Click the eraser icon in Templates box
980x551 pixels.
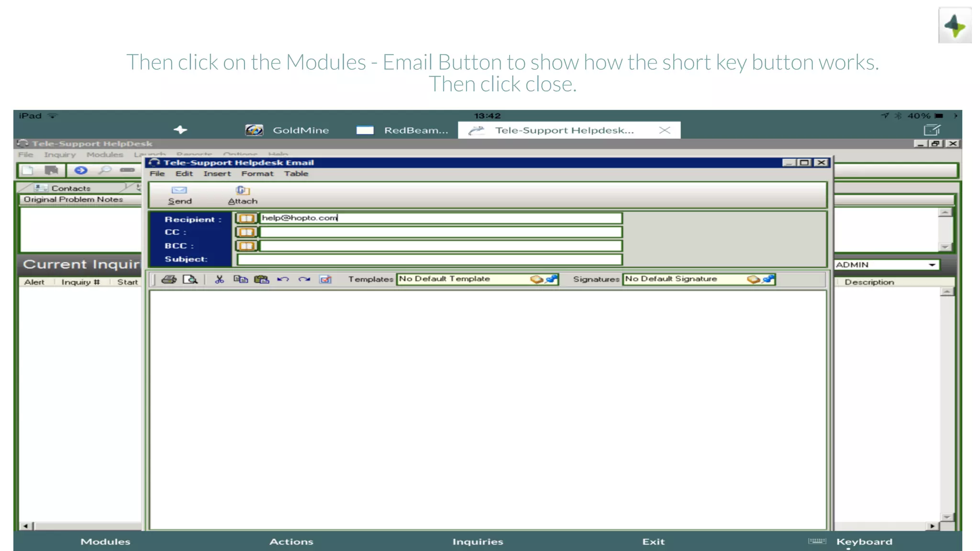click(536, 279)
